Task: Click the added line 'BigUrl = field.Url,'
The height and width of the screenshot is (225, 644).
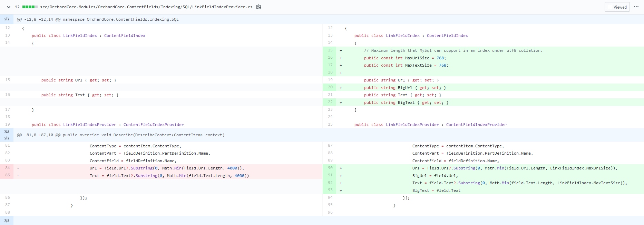Action: (435, 176)
